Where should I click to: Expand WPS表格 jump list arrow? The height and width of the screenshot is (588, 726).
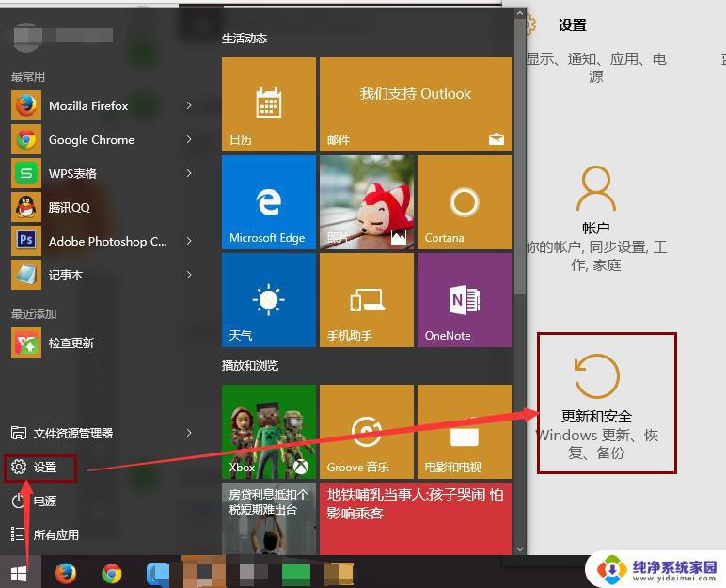tap(189, 173)
